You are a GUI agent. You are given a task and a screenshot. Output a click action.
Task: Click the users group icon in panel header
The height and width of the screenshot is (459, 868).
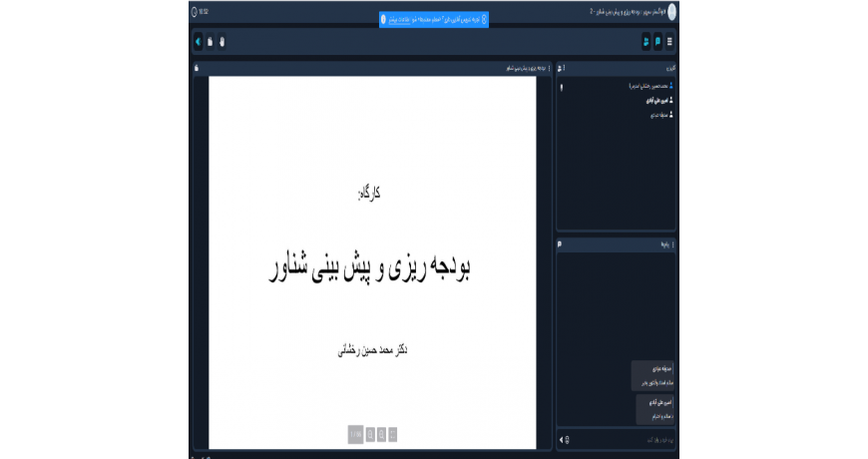click(x=560, y=68)
